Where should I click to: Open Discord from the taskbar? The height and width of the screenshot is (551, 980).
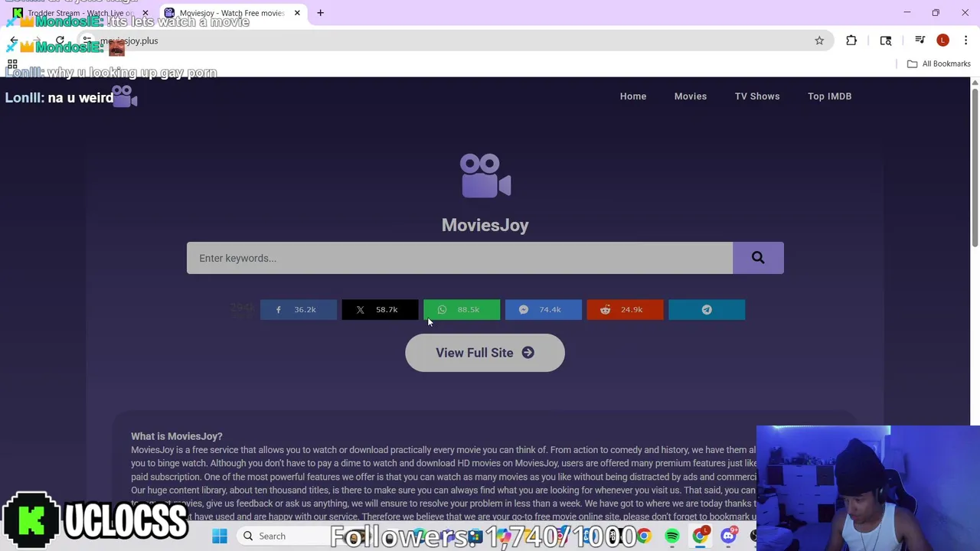click(728, 536)
